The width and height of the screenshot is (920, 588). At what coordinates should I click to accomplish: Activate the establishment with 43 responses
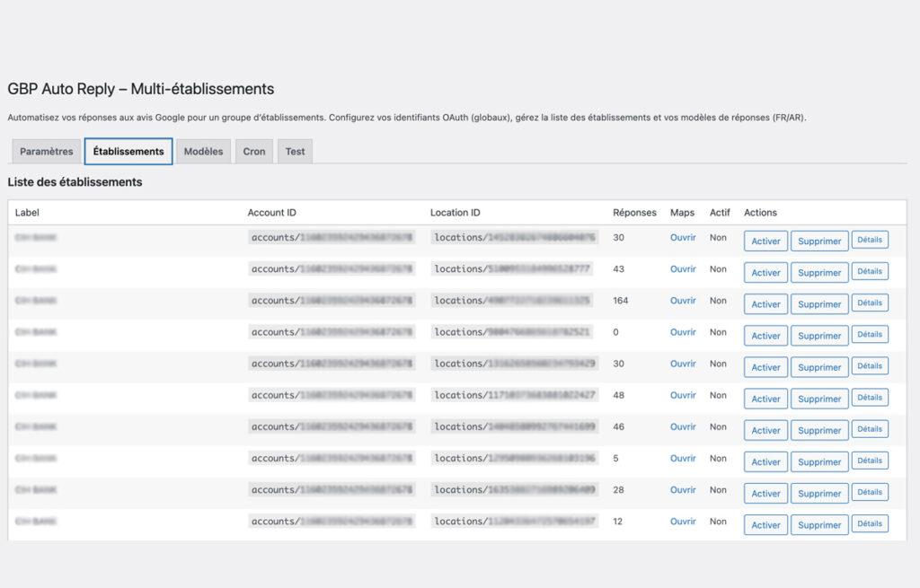pyautogui.click(x=765, y=273)
